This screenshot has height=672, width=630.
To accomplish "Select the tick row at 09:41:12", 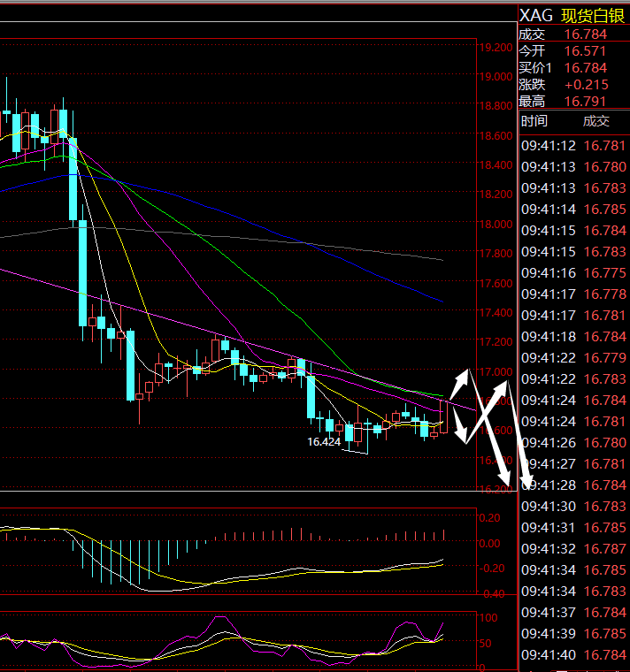I will [x=572, y=146].
